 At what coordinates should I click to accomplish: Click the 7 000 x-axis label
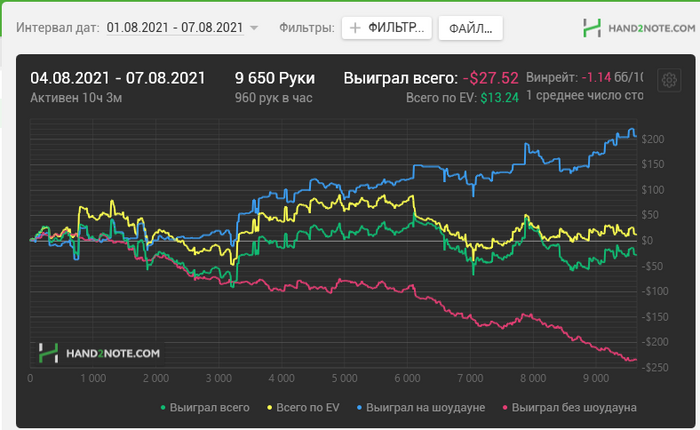(x=470, y=378)
